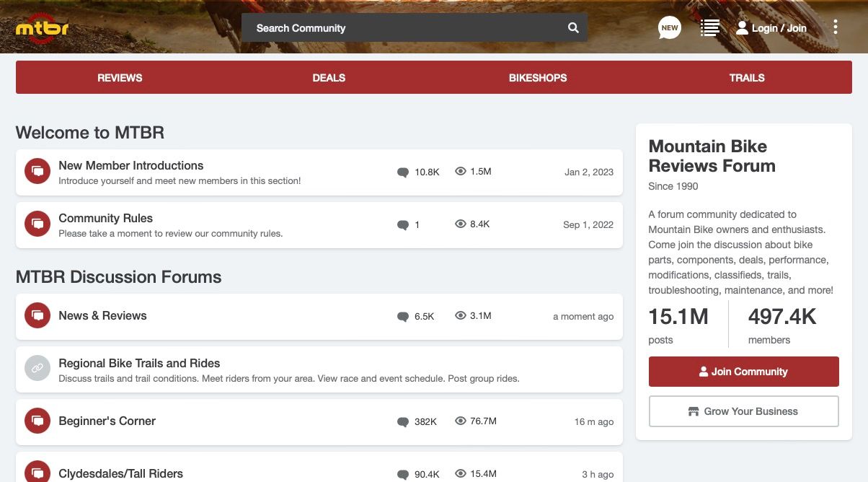This screenshot has height=482, width=868.
Task: Click the 'Jan 2, 2023' last post date
Action: click(x=589, y=172)
